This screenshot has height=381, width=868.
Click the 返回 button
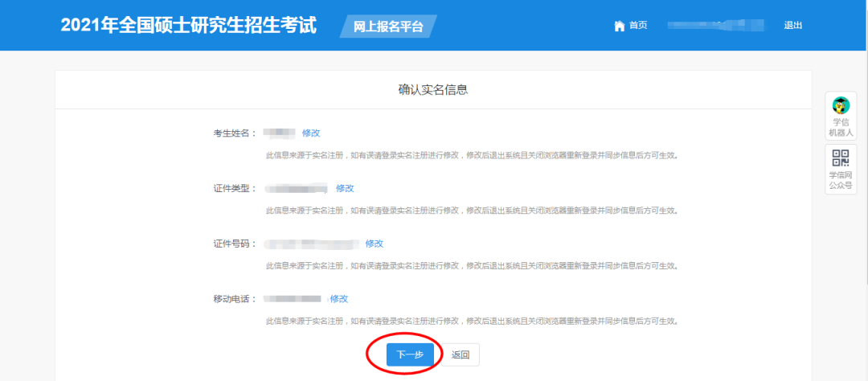click(461, 354)
